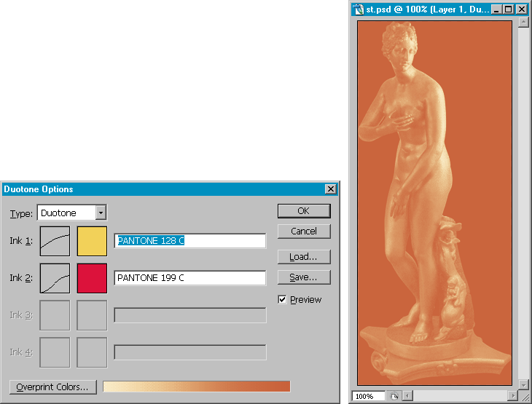The image size is (532, 404).
Task: Click the scroll down arrow in st.psd
Action: pyautogui.click(x=523, y=385)
